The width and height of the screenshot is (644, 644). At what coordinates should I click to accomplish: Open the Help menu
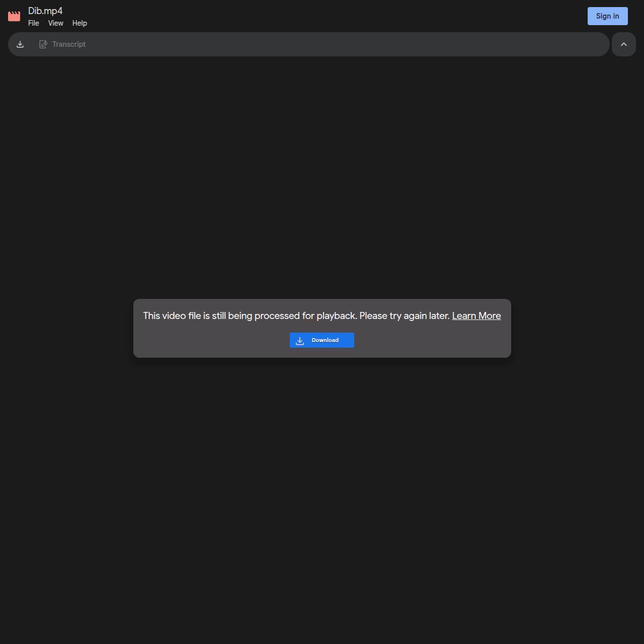point(79,23)
